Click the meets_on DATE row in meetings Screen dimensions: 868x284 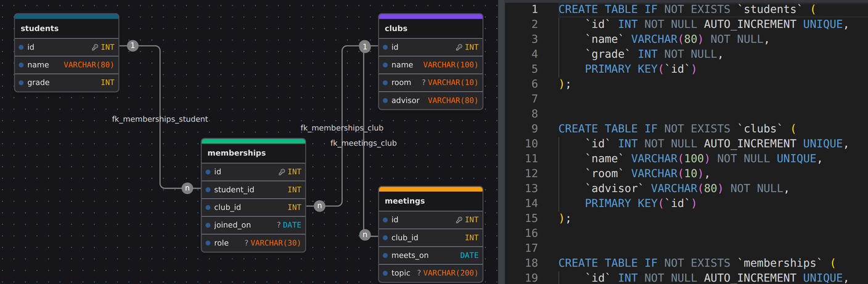coord(430,256)
